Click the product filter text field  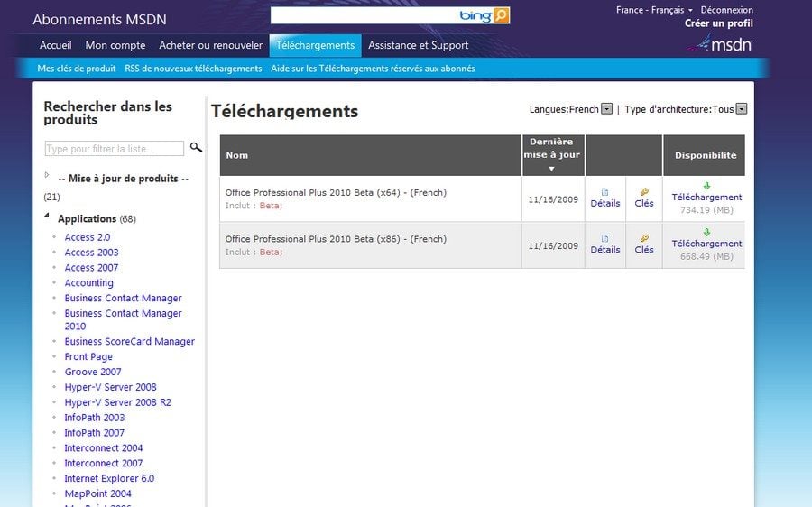(x=114, y=149)
